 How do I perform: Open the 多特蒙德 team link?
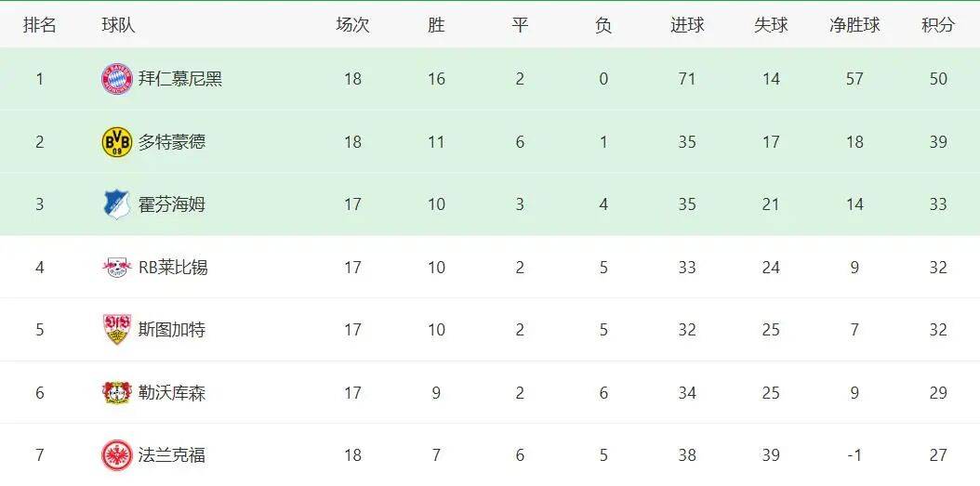[x=172, y=141]
